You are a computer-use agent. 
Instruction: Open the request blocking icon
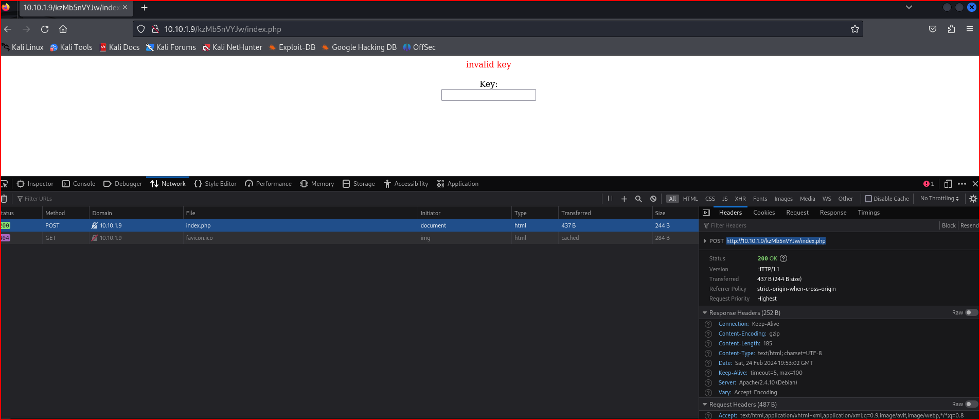click(653, 199)
